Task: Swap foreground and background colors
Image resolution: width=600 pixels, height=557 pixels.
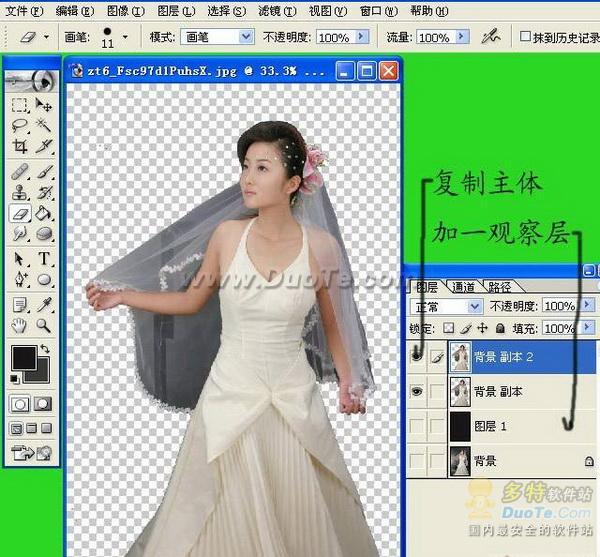Action: [x=45, y=349]
